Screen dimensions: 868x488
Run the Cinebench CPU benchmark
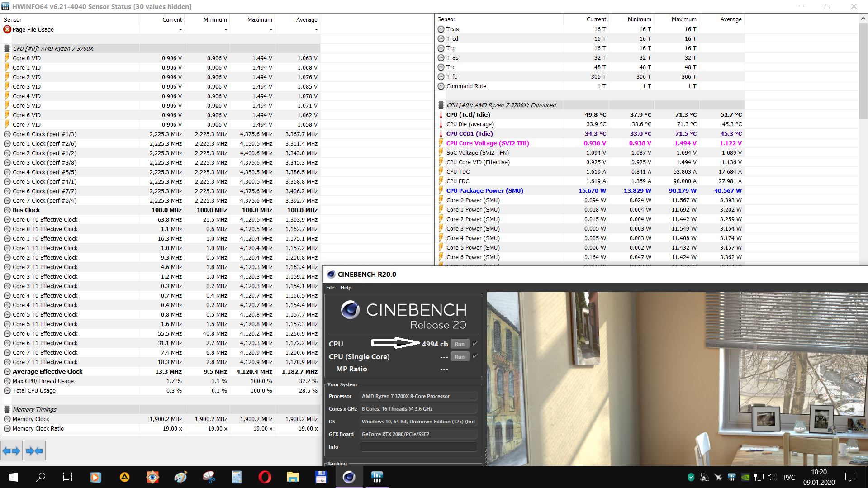pos(460,344)
